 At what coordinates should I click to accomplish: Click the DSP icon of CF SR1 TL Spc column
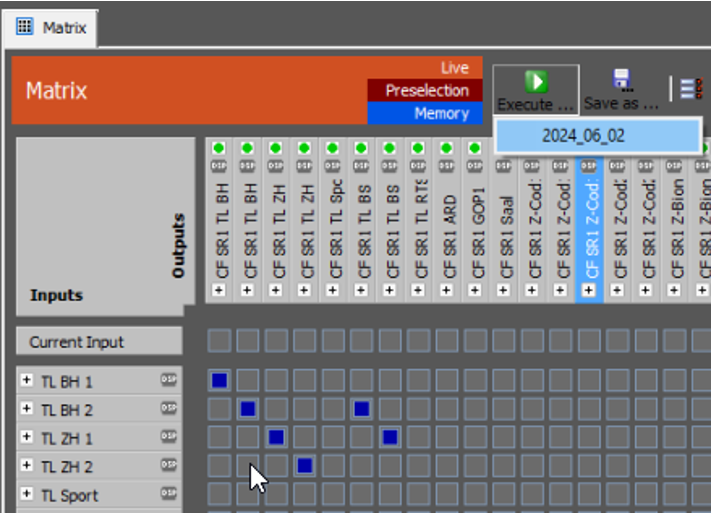point(333,166)
